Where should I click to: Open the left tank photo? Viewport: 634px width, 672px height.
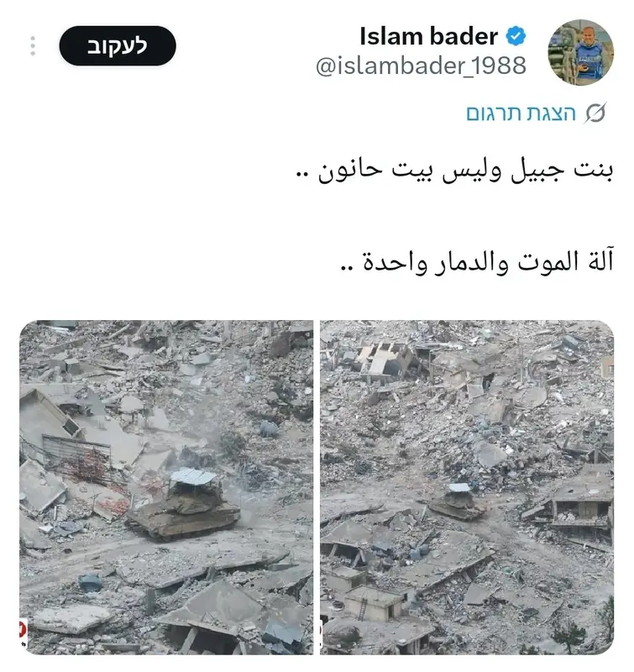point(166,487)
